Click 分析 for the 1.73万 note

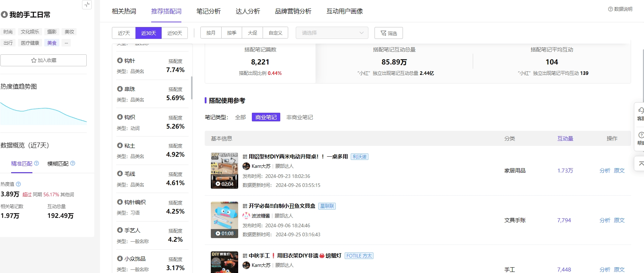[x=605, y=171]
